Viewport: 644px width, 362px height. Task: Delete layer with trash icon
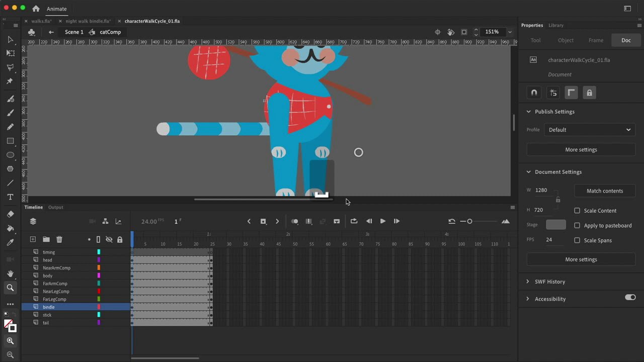[59, 239]
